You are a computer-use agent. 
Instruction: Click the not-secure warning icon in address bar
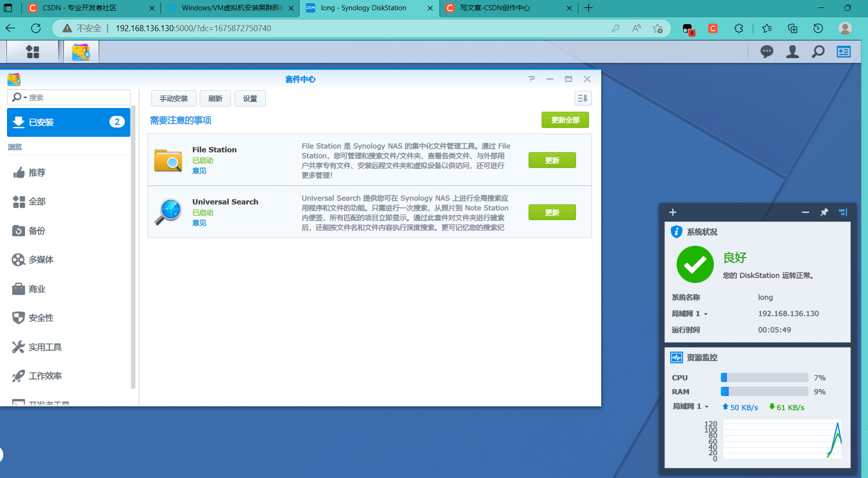point(68,28)
